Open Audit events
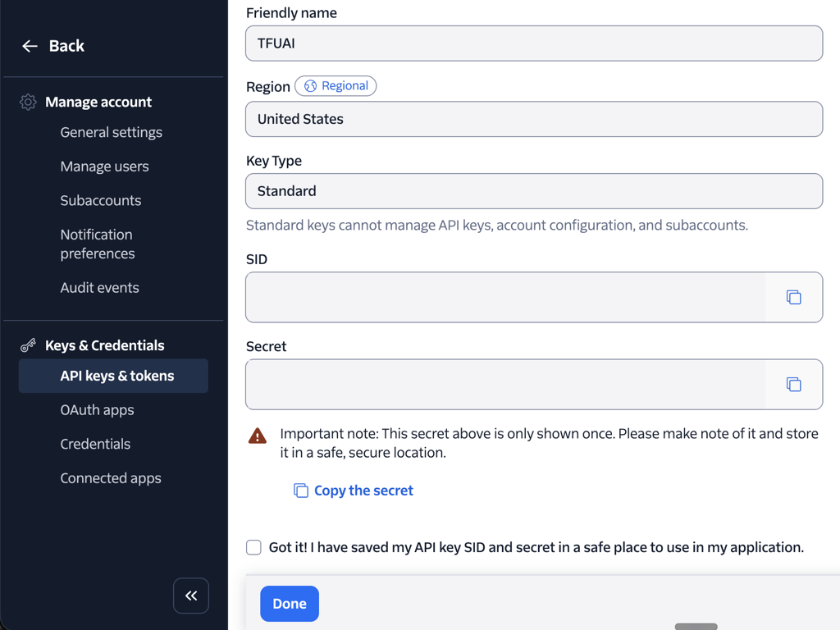The image size is (840, 630). point(99,288)
